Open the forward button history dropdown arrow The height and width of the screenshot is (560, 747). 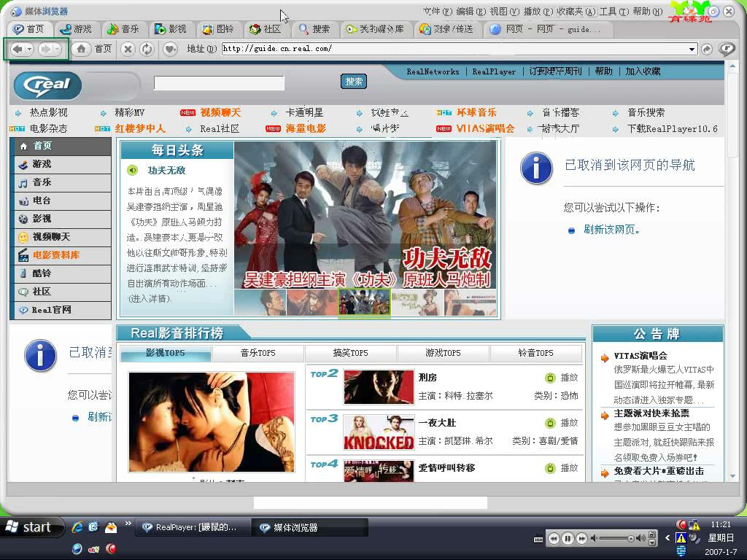click(x=57, y=49)
